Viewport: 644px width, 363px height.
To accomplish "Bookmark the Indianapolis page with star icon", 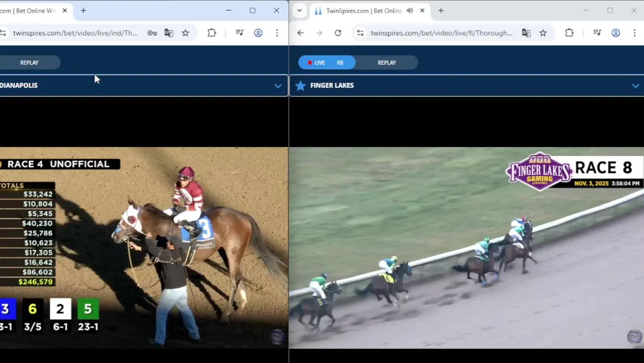I will 185,33.
